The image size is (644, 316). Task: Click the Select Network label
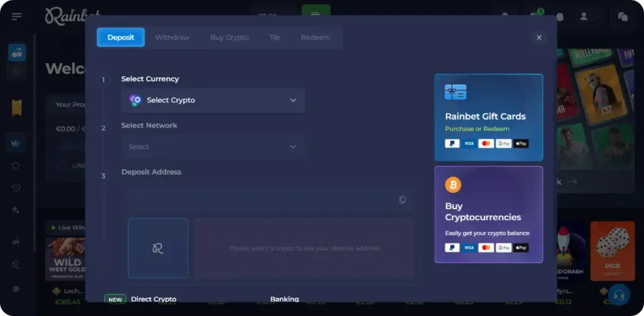coord(149,125)
